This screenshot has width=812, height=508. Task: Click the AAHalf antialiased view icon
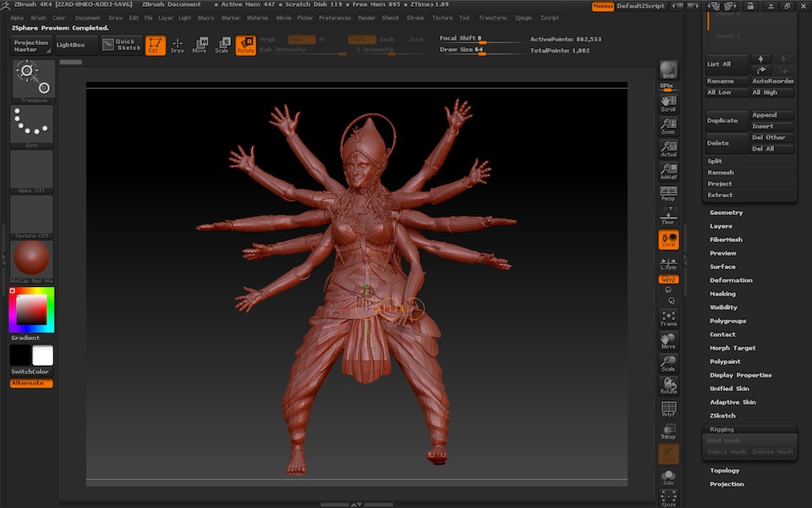(668, 172)
